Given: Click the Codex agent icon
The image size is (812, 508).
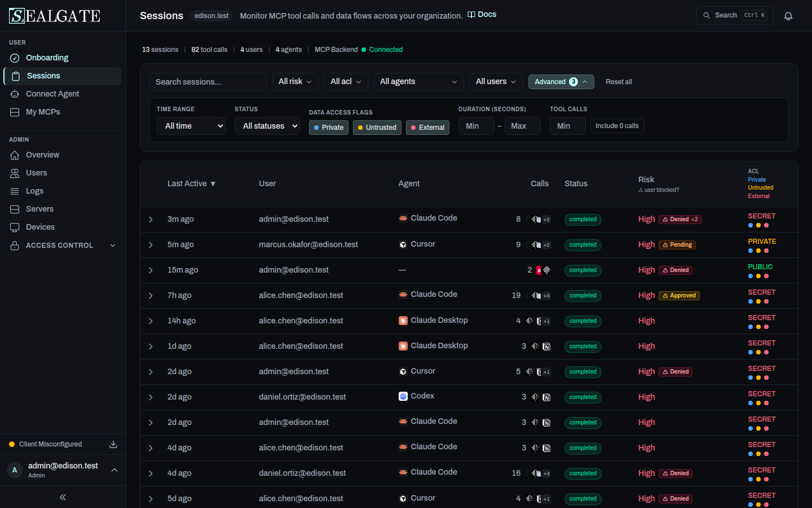Looking at the screenshot, I should [x=403, y=396].
